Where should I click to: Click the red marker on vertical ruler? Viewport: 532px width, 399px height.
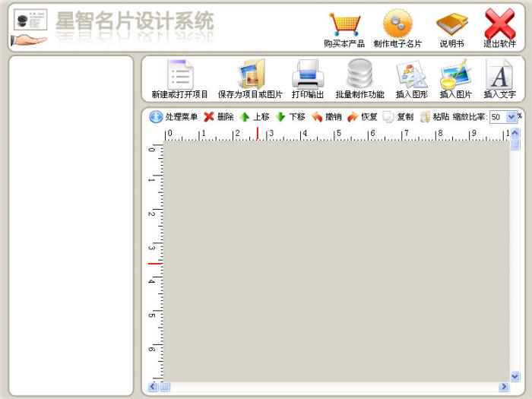[x=155, y=263]
